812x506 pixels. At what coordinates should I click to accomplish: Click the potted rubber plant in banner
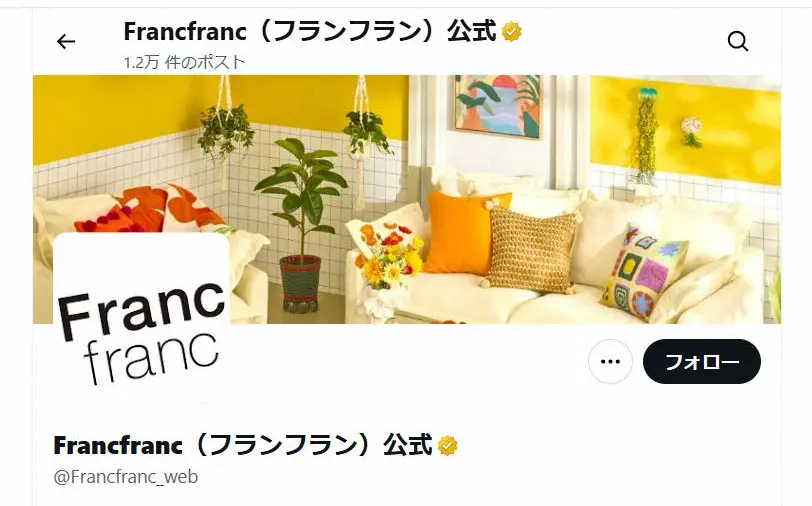[301, 224]
